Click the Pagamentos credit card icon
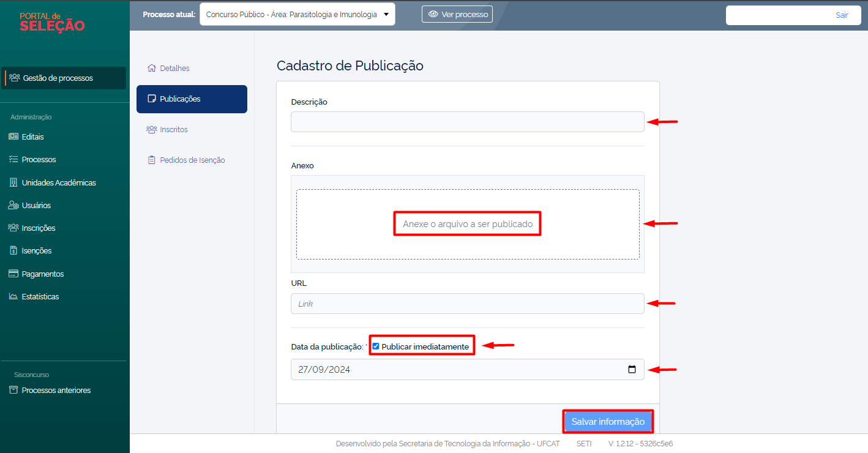 13,274
